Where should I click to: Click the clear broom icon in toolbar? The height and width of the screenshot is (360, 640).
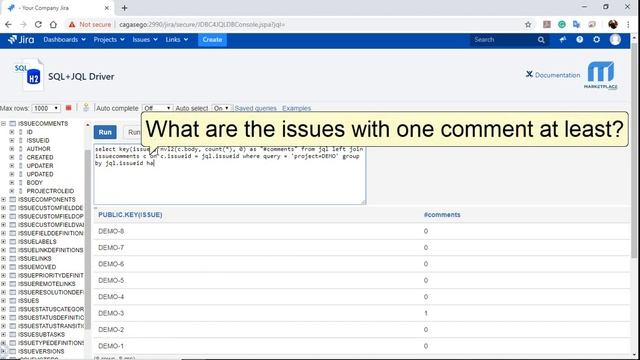point(86,108)
